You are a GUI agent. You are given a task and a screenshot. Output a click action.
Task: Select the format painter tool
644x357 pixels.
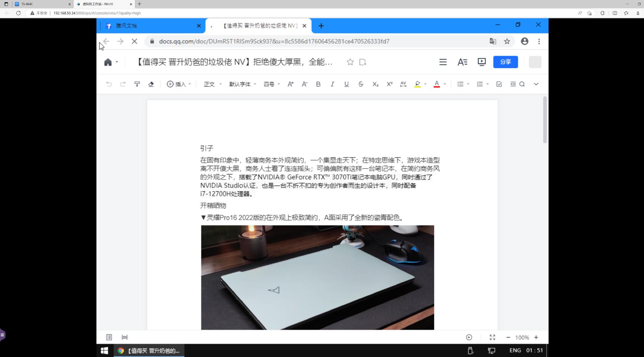point(137,84)
